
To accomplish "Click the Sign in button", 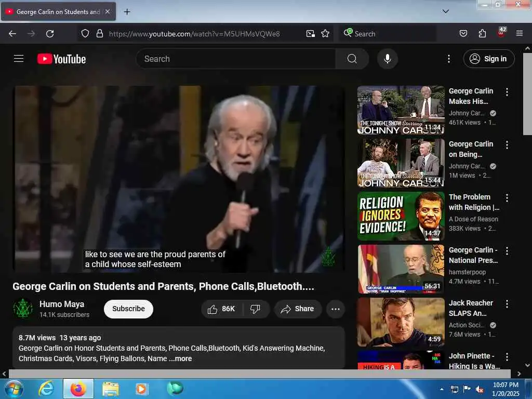I will 489,59.
